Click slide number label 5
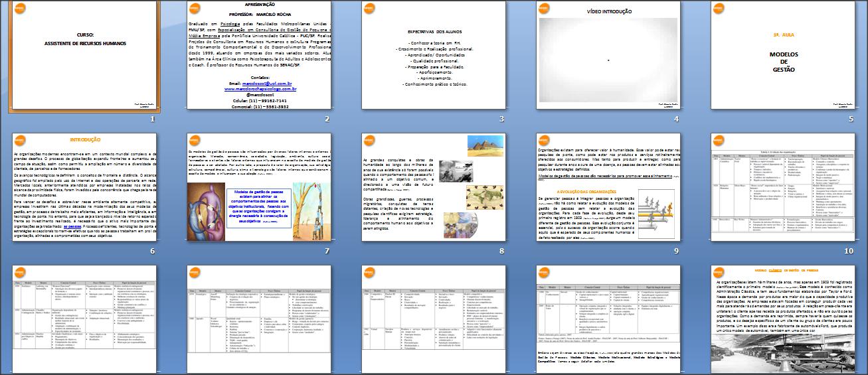The image size is (868, 375). [x=851, y=119]
